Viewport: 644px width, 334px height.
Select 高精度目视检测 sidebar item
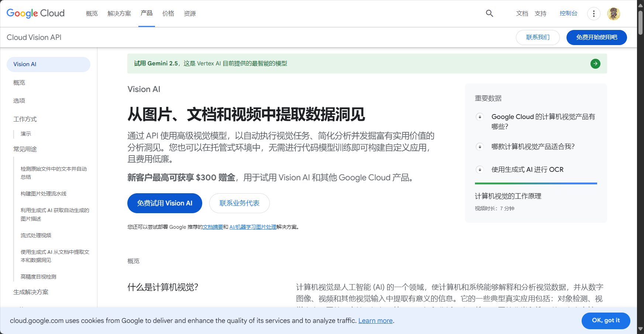click(38, 277)
